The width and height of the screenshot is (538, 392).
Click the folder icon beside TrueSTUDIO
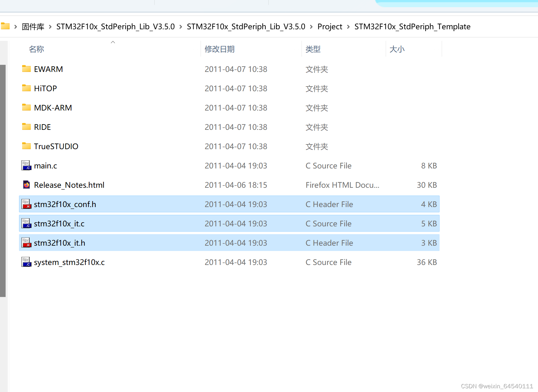click(x=26, y=146)
